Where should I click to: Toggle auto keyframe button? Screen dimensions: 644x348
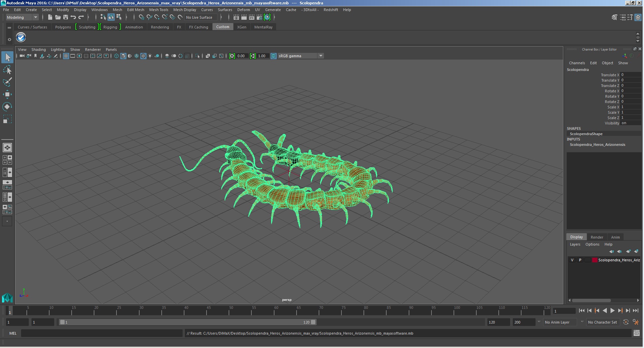(626, 322)
